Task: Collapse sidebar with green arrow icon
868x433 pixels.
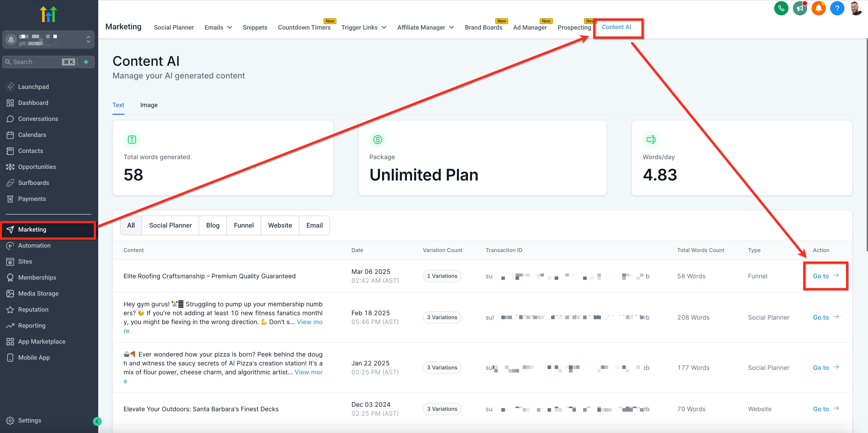Action: (97, 421)
